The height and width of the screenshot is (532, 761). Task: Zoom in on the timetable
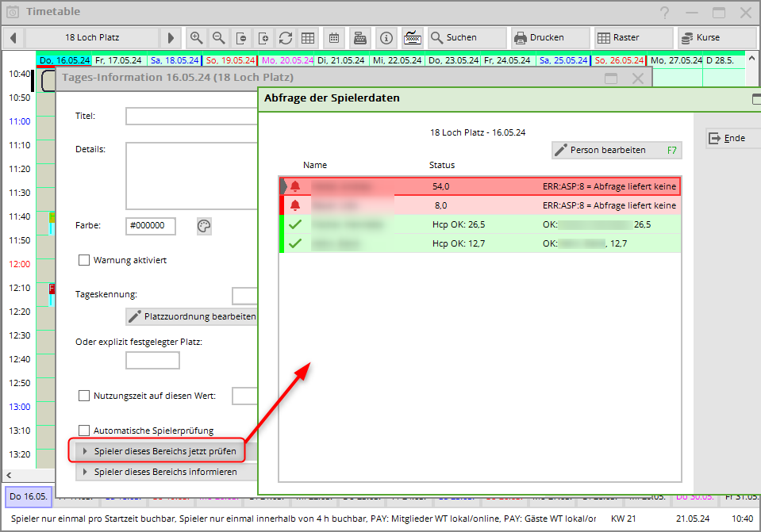click(x=196, y=38)
